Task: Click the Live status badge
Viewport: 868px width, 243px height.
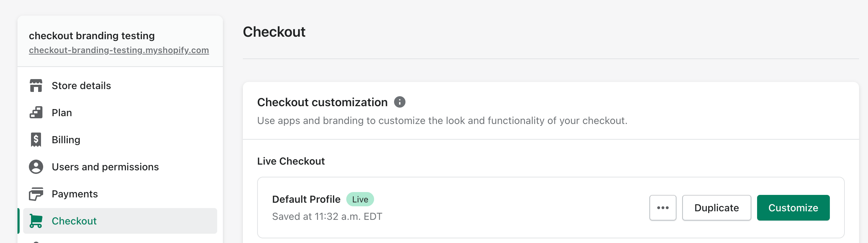Action: 360,199
